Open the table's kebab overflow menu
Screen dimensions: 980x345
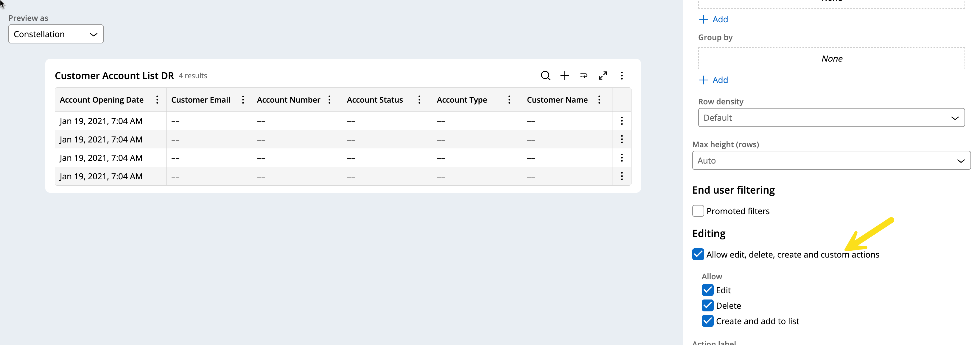point(622,76)
